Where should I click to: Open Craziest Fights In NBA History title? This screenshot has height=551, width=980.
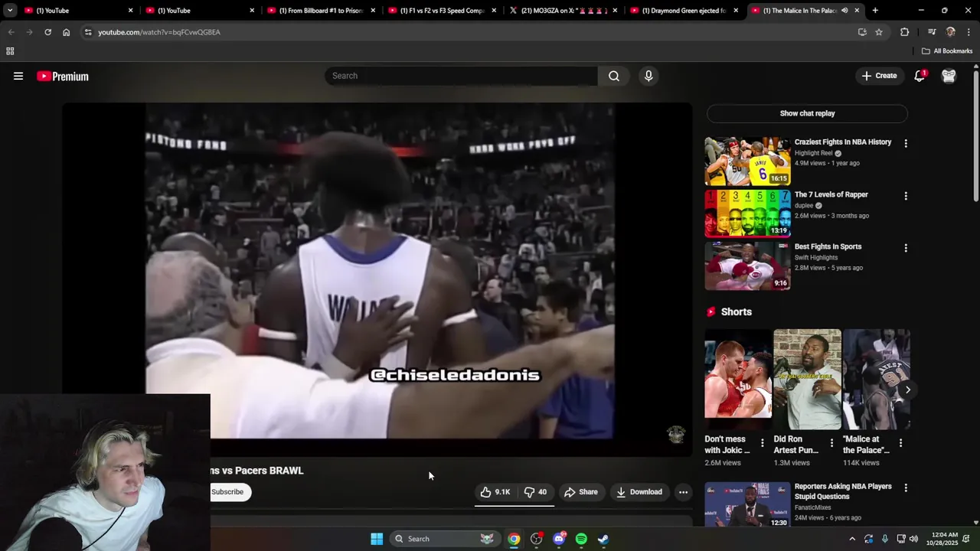pos(843,142)
